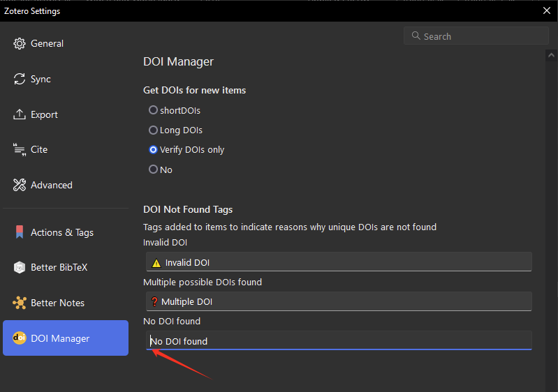The image size is (558, 392).
Task: Close the Zotero Settings window
Action: 547,10
